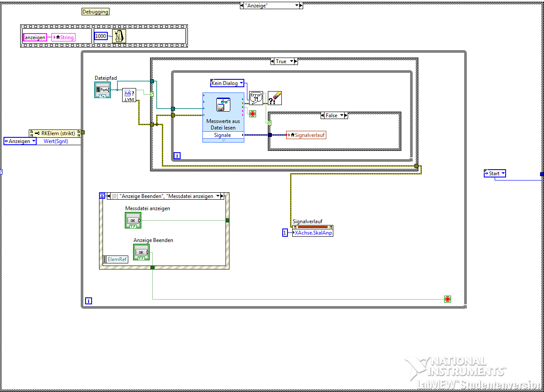
Task: Click the Messdatei anzeigen boolean terminal
Action: (133, 220)
